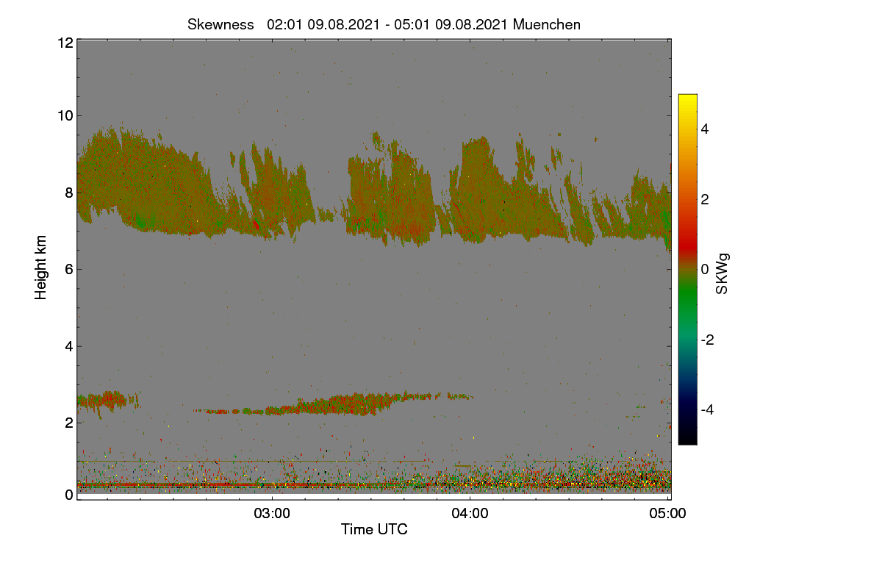882x588 pixels.
Task: Click the height axis '2' tick label
Action: [69, 423]
